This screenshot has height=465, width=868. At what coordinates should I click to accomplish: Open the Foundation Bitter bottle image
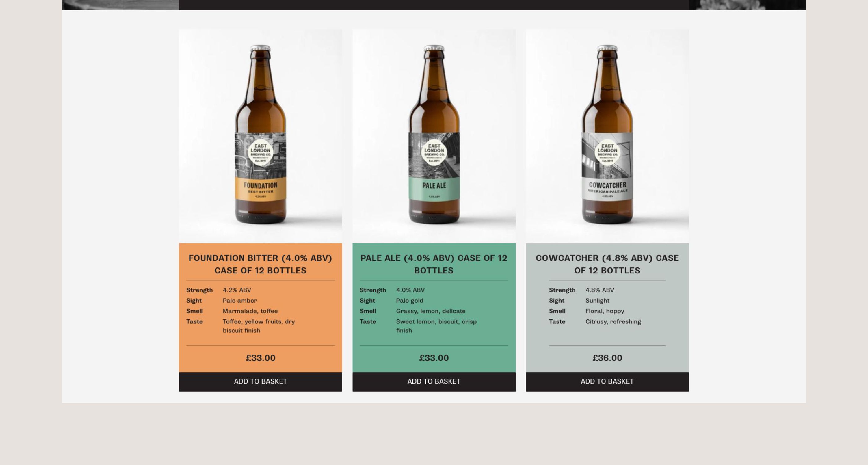pyautogui.click(x=260, y=136)
